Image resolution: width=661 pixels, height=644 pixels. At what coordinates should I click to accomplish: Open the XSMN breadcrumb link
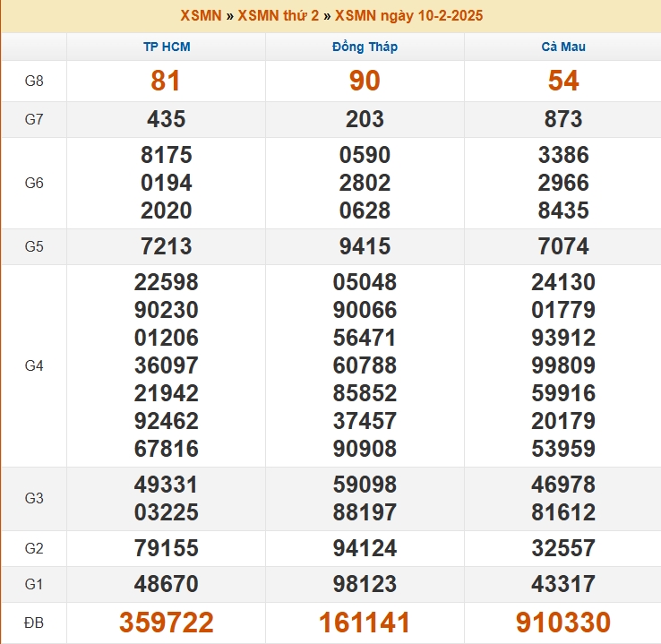point(201,15)
